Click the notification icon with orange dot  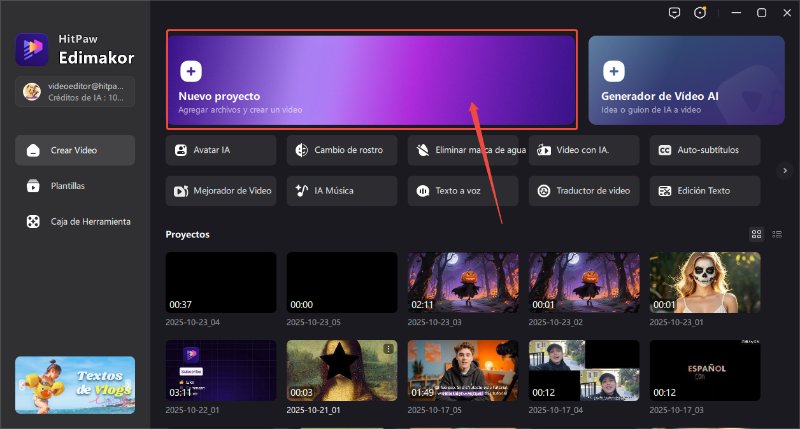(700, 13)
